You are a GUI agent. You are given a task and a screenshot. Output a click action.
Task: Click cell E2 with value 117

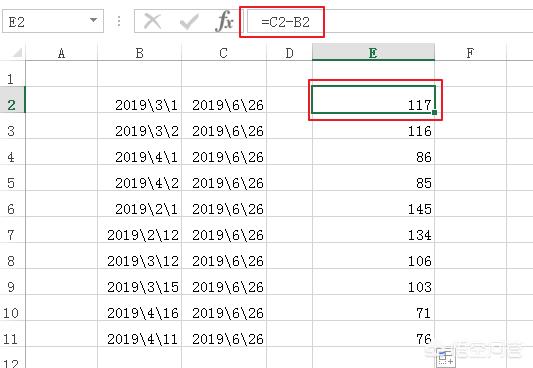click(373, 100)
